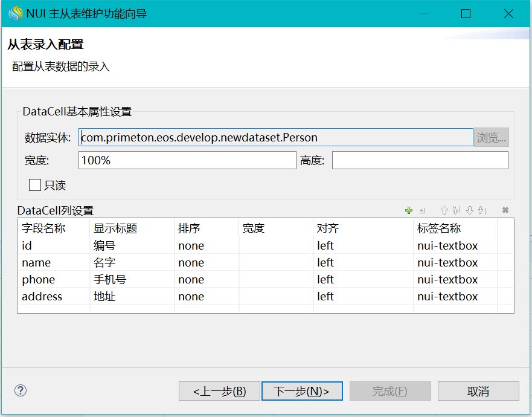Select the 排序 cell of the id row

click(x=205, y=246)
